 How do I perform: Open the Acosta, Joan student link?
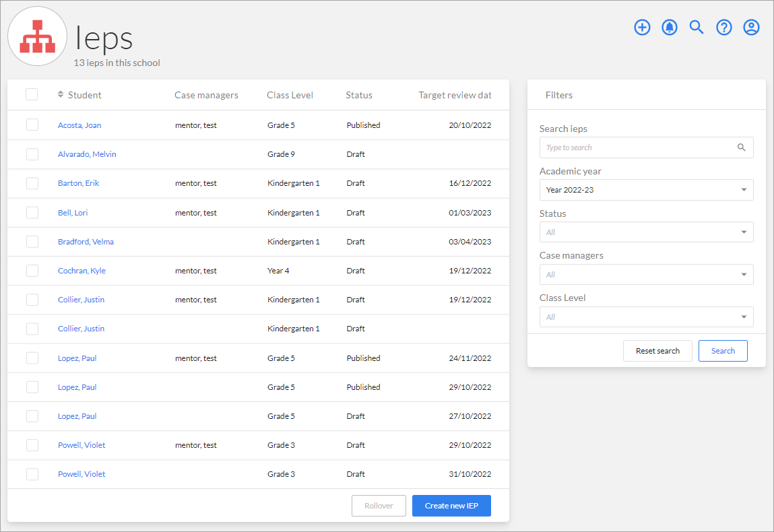pos(79,125)
